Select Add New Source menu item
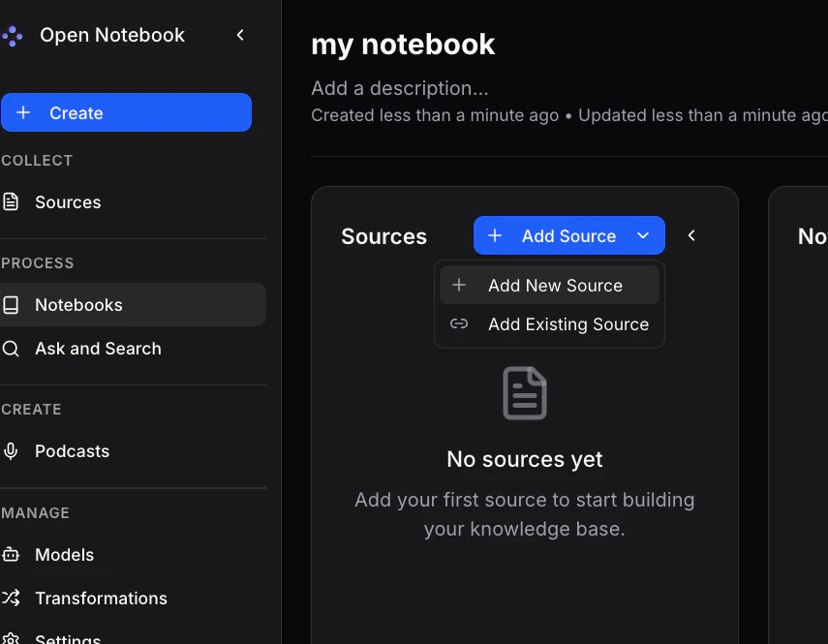 [x=549, y=285]
